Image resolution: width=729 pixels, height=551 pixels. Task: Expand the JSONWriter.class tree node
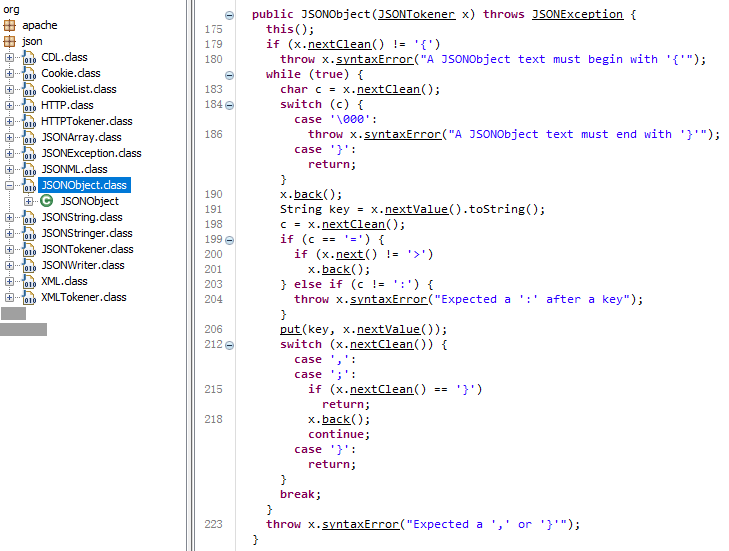pyautogui.click(x=9, y=265)
